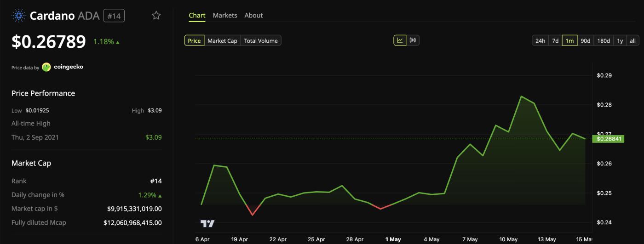Switch to candlestick chart view icon
Viewport: 644px width, 244px height.
(x=413, y=40)
